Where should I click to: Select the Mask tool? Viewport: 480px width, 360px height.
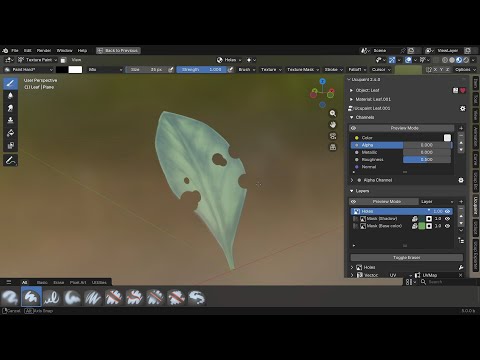pyautogui.click(x=10, y=145)
